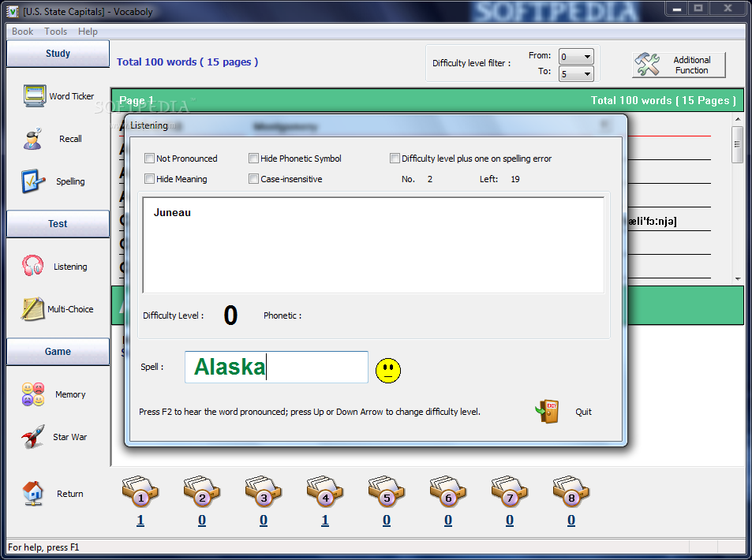Open the Help menu
Screen dimensions: 752x560
88,32
